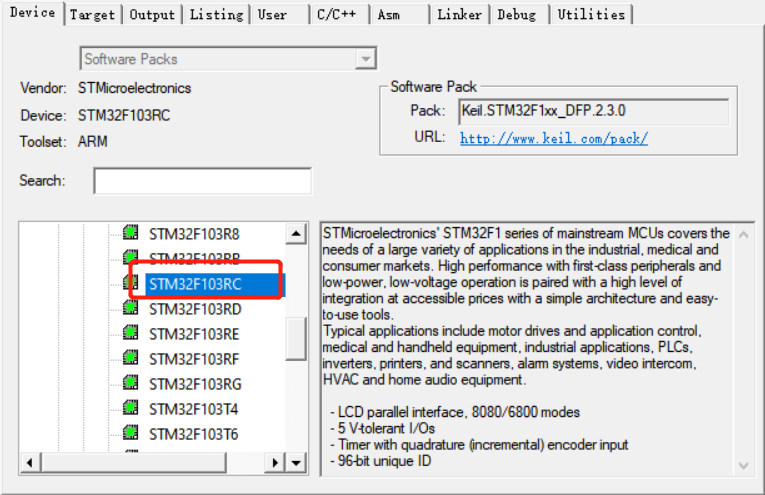Switch to the Asm tab
Image resolution: width=765 pixels, height=495 pixels.
pyautogui.click(x=399, y=15)
